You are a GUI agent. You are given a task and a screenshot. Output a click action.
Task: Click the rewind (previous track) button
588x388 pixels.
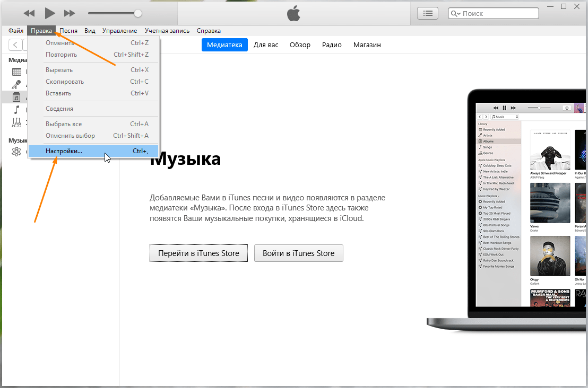pyautogui.click(x=29, y=13)
